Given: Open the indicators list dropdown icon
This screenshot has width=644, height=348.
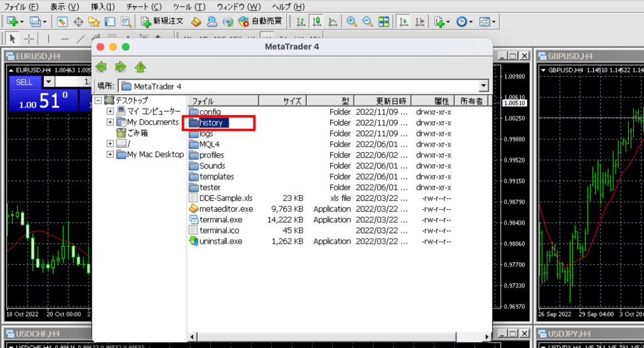Looking at the screenshot, I should [x=441, y=21].
